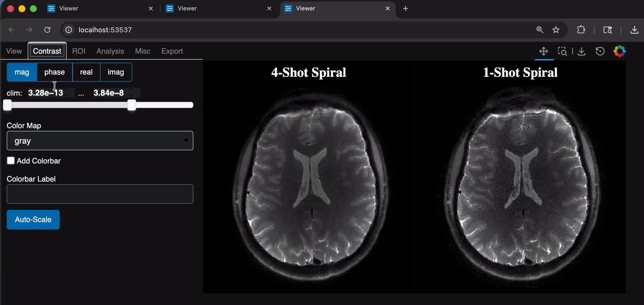This screenshot has width=644, height=305.
Task: Activate the Pan tool in plot toolbar
Action: coord(543,51)
